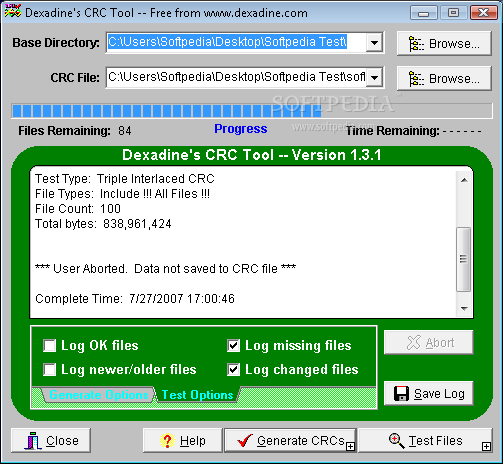Click the question mark Help icon
Image resolution: width=503 pixels, height=464 pixels.
point(167,440)
